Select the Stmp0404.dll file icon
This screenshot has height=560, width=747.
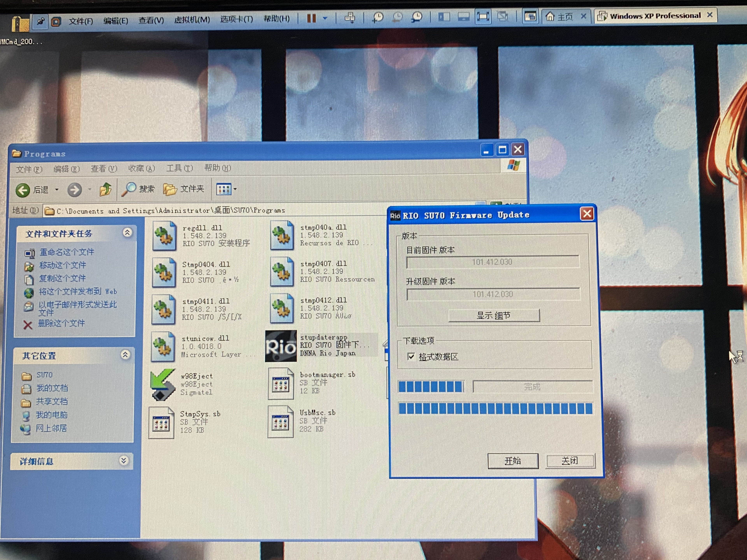tap(164, 272)
